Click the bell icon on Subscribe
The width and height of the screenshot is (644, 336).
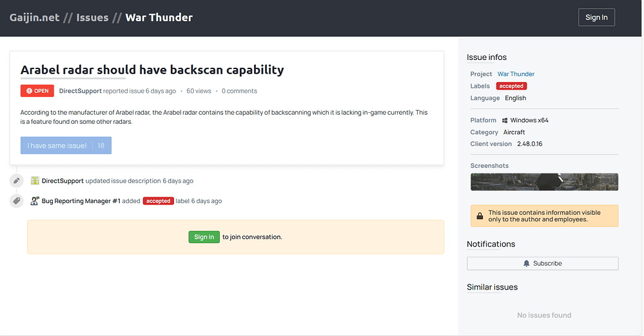point(527,263)
